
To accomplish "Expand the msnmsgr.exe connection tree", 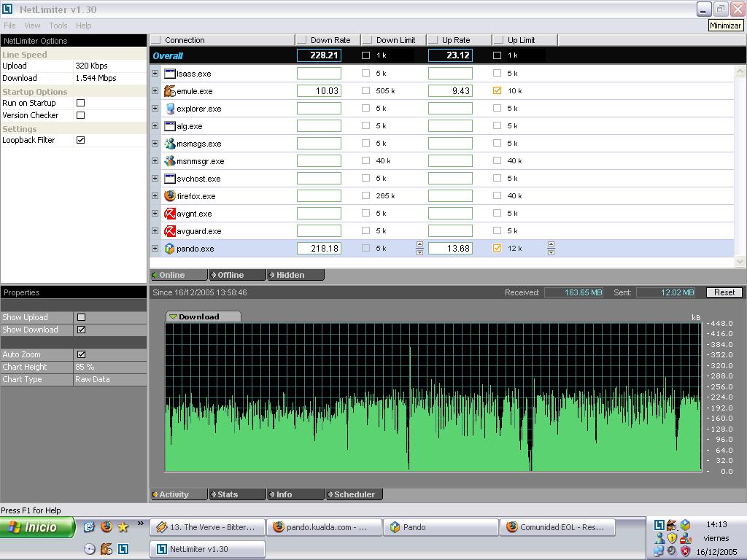I will (x=155, y=161).
